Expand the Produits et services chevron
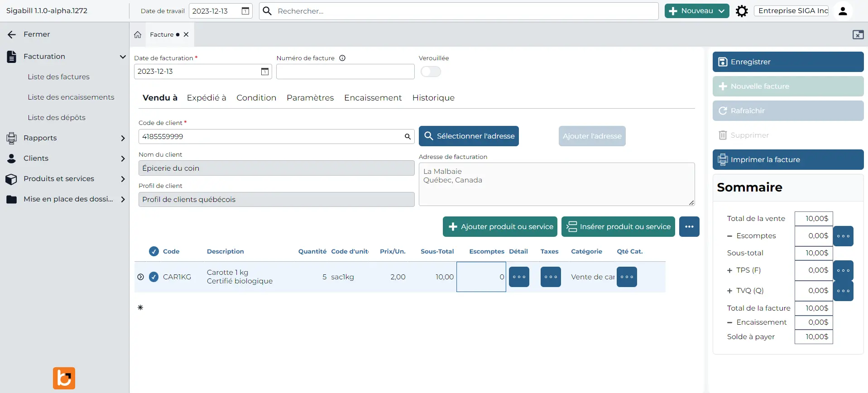The image size is (868, 393). pos(123,179)
